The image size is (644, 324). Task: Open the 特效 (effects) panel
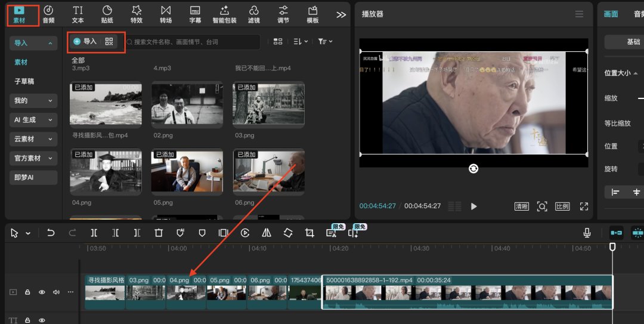(137, 14)
